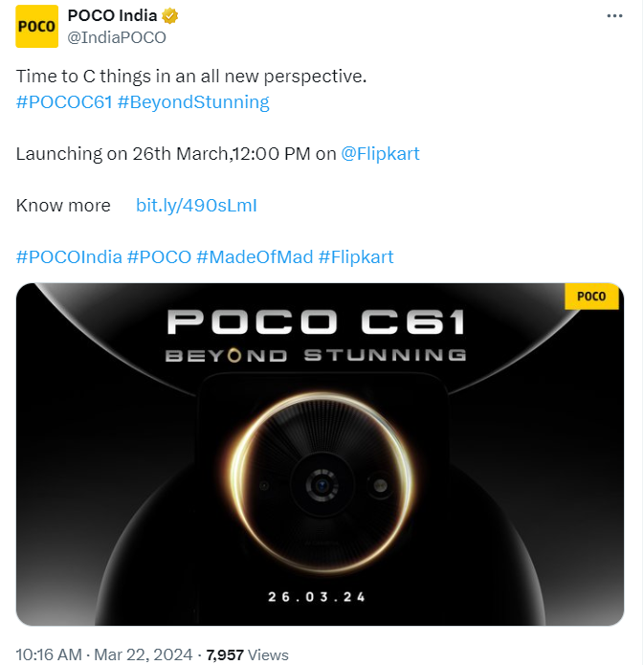This screenshot has width=644, height=665.
Task: Click the camera lens in the image
Action: tap(322, 485)
